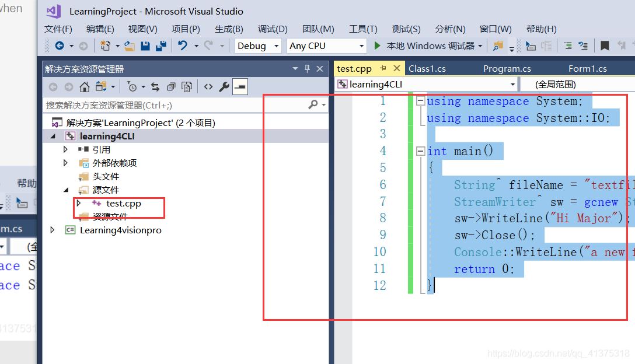Click the Open File folder icon
Viewport: 635px width, 364px height.
coord(130,45)
